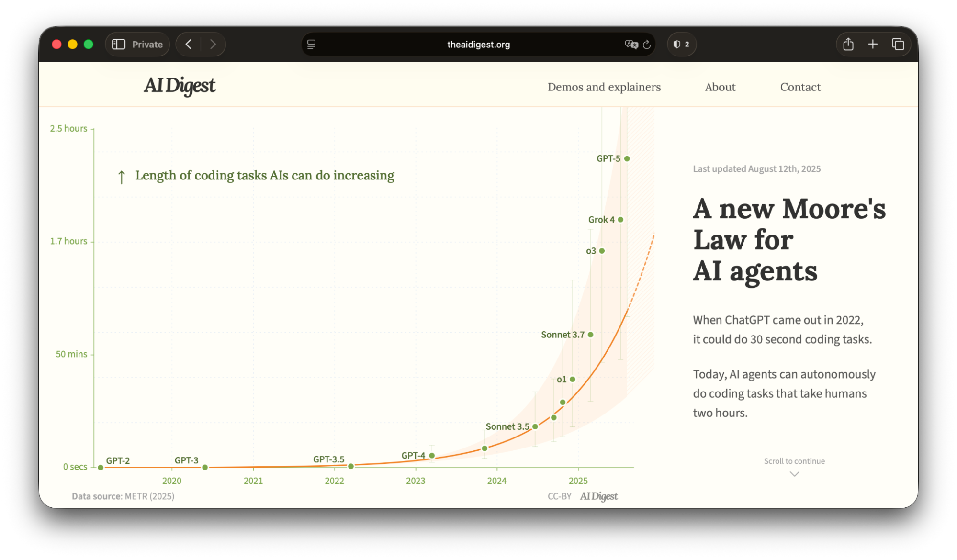
Task: Open a new tab with plus icon
Action: point(873,45)
